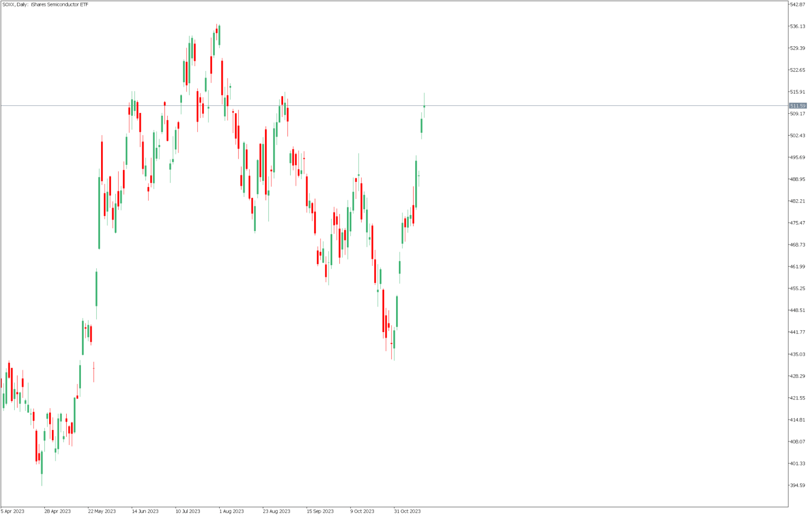The width and height of the screenshot is (812, 516).
Task: Select the 515.91 price level label
Action: [x=797, y=92]
